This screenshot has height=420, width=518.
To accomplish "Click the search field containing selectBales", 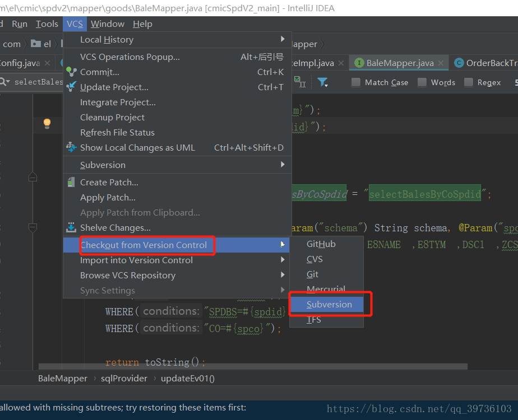I will (x=38, y=82).
